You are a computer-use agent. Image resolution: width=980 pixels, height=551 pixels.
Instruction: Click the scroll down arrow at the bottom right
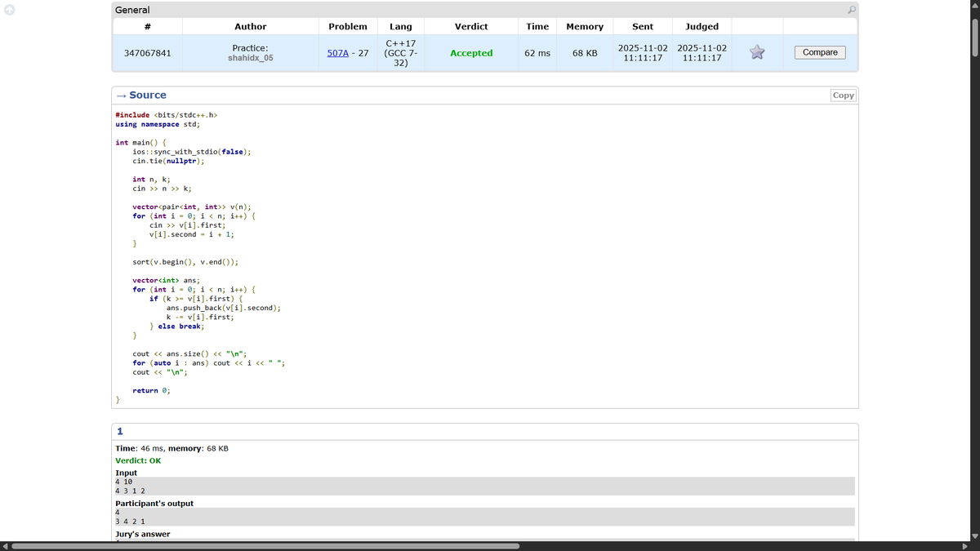click(x=974, y=536)
